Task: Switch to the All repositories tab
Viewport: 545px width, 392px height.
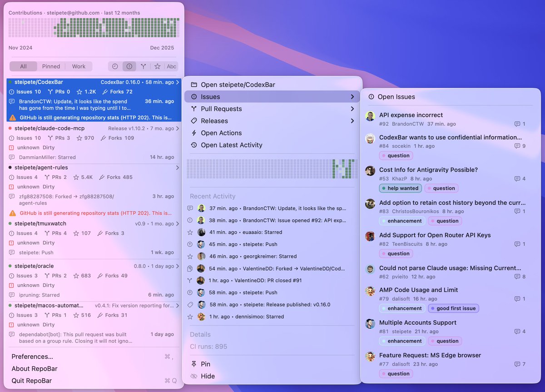Action: [23, 66]
